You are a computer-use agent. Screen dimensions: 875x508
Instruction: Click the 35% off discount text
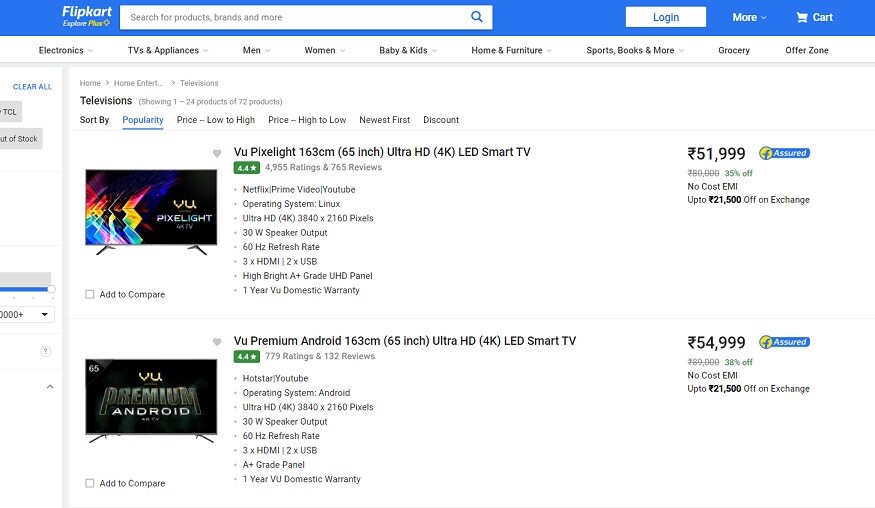tap(738, 174)
